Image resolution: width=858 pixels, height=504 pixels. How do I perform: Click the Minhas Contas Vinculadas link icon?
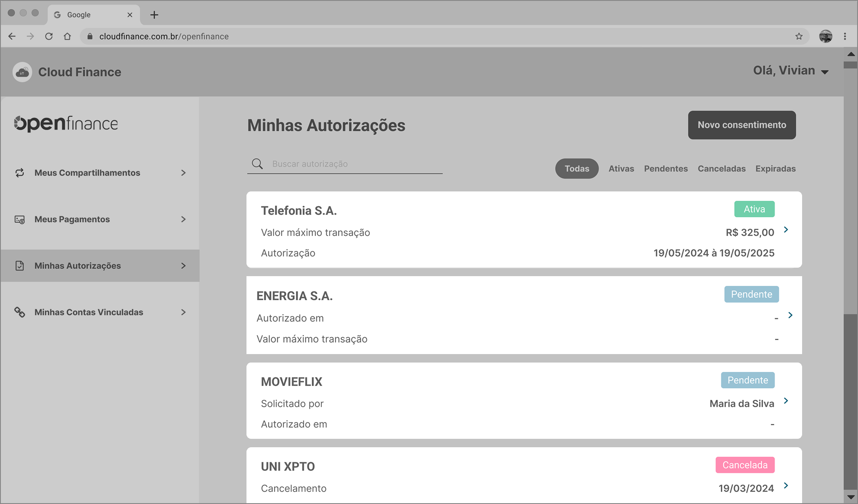[19, 312]
